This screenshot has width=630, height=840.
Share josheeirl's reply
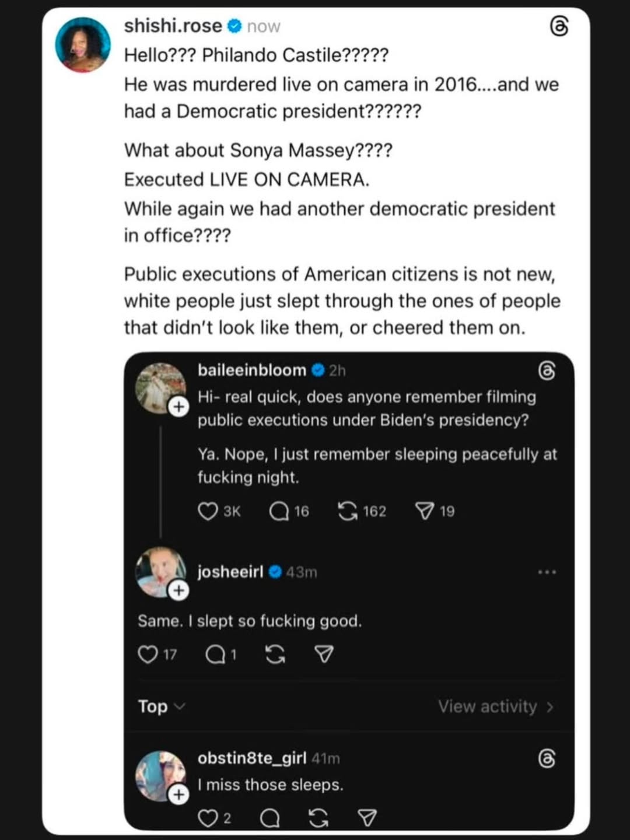324,654
